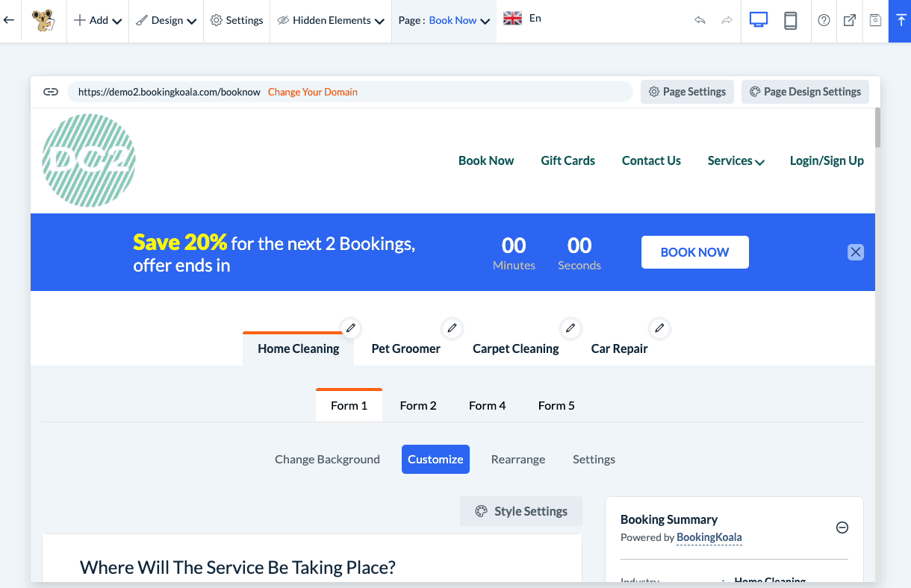Viewport: 911px width, 588px height.
Task: Click the redo arrow icon
Action: pos(727,21)
